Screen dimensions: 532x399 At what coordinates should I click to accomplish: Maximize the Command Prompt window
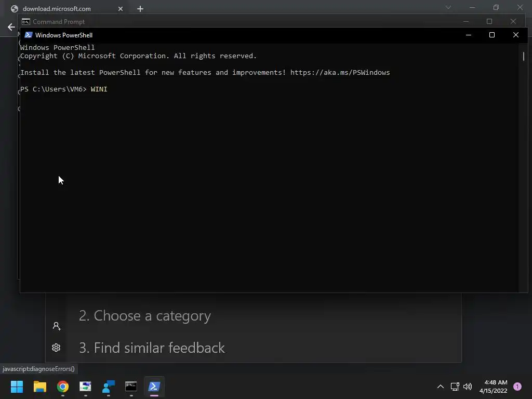pos(489,21)
